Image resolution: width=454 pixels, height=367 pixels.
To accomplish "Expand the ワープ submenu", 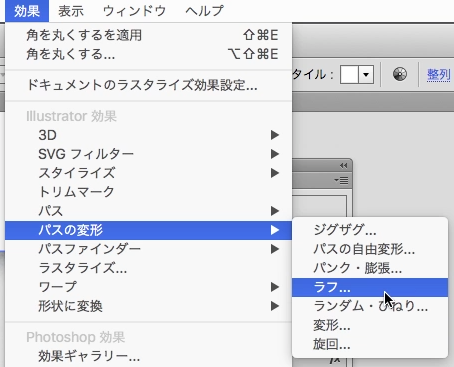I will 149,287.
